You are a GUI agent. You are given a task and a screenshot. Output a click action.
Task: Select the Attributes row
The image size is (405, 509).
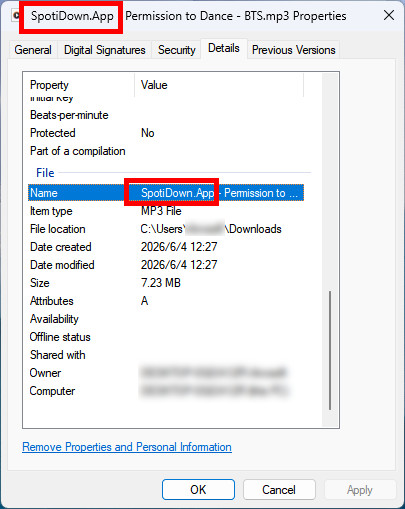click(x=166, y=301)
